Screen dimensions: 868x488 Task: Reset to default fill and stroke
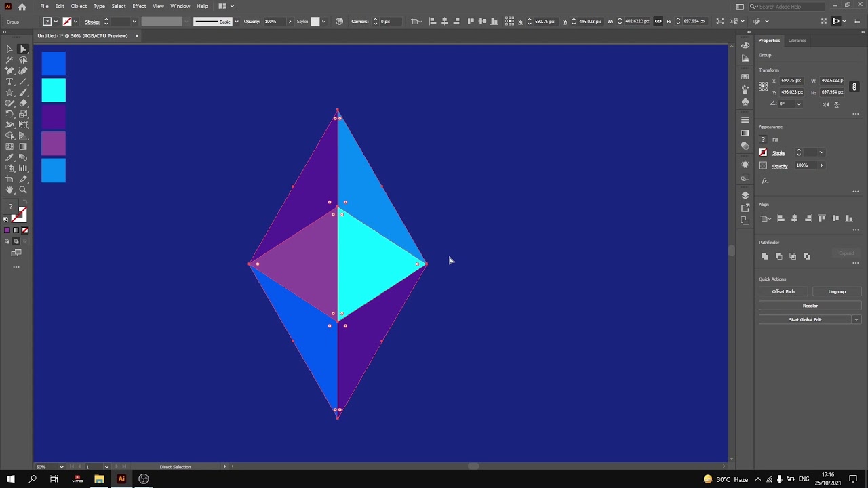tap(6, 220)
